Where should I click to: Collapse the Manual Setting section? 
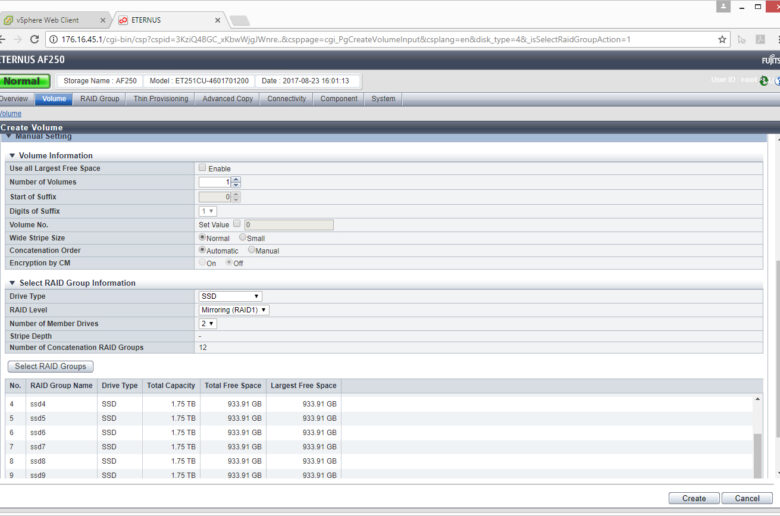coord(8,136)
